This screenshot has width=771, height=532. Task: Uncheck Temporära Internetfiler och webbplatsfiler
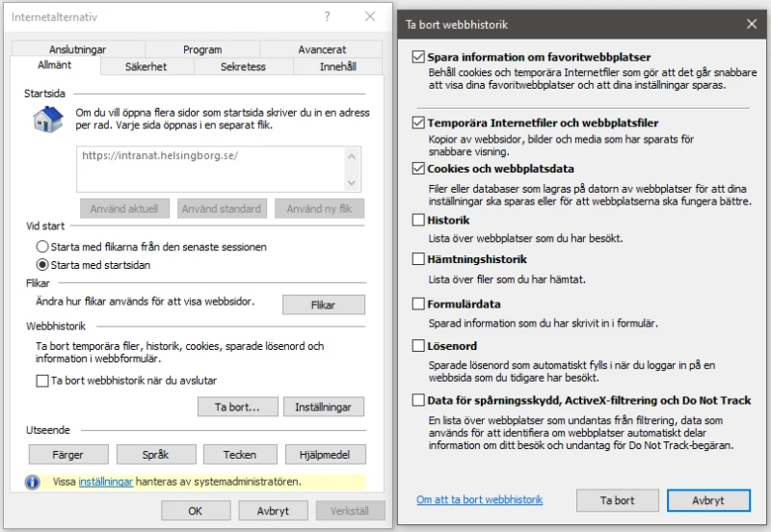pos(418,122)
